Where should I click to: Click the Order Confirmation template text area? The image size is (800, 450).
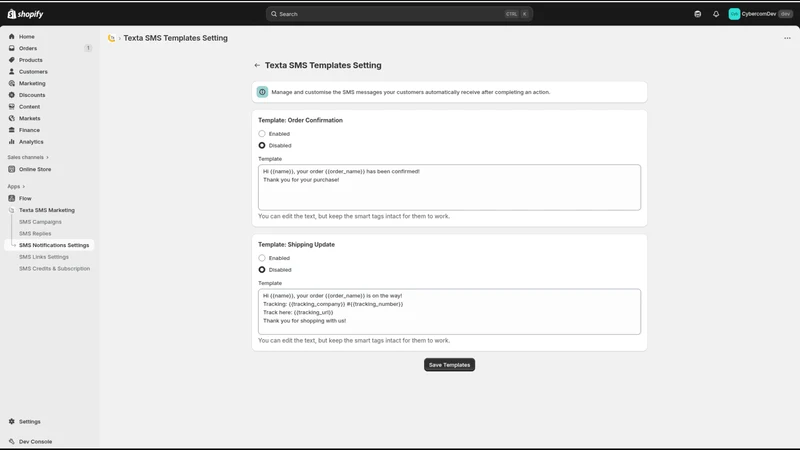[x=449, y=187]
